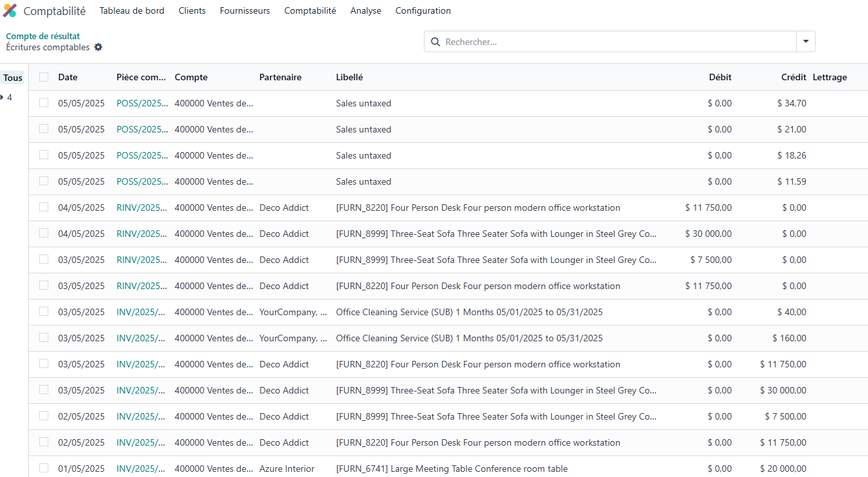This screenshot has width=868, height=477.
Task: Go to Tableau de bord
Action: (132, 10)
